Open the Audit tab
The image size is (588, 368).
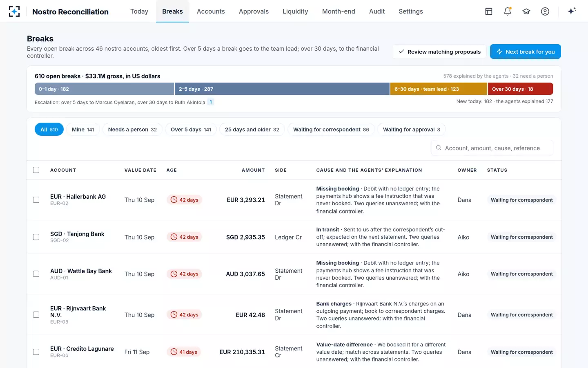coord(377,11)
